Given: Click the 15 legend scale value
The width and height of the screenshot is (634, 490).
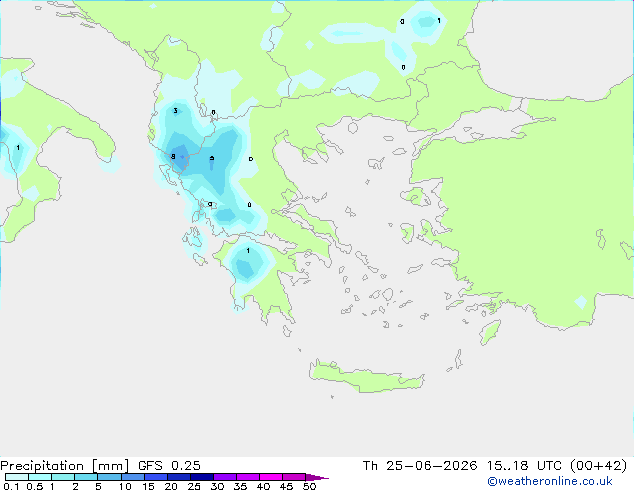Looking at the screenshot, I should 148,486.
